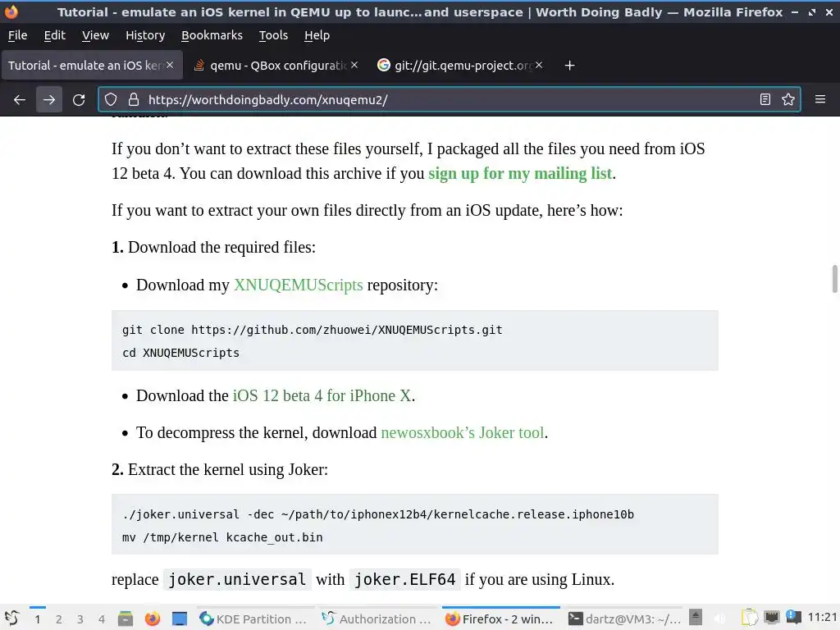Open iOS 12 beta 4 for iPhone X link
The width and height of the screenshot is (840, 630).
click(322, 396)
